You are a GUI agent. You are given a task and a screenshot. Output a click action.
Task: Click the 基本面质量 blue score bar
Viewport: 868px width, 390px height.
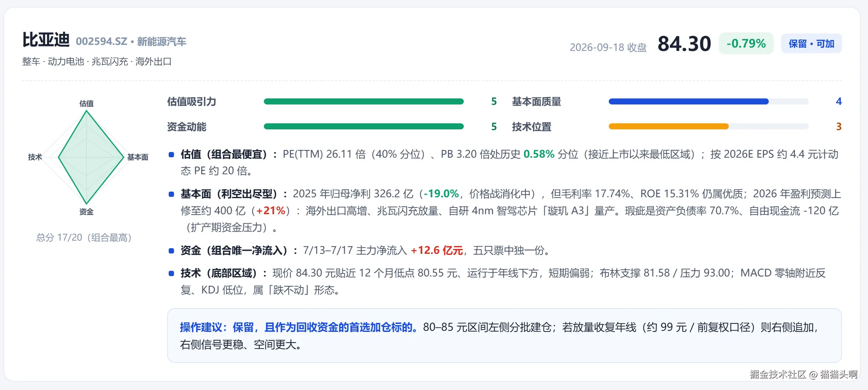coord(708,101)
